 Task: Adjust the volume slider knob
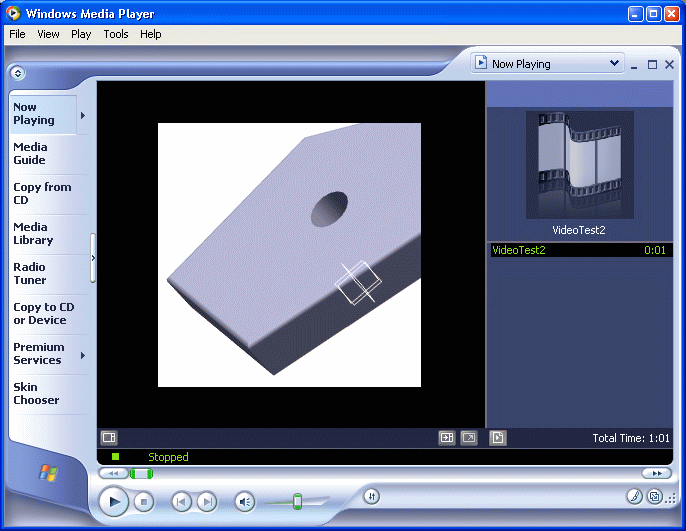[x=298, y=501]
